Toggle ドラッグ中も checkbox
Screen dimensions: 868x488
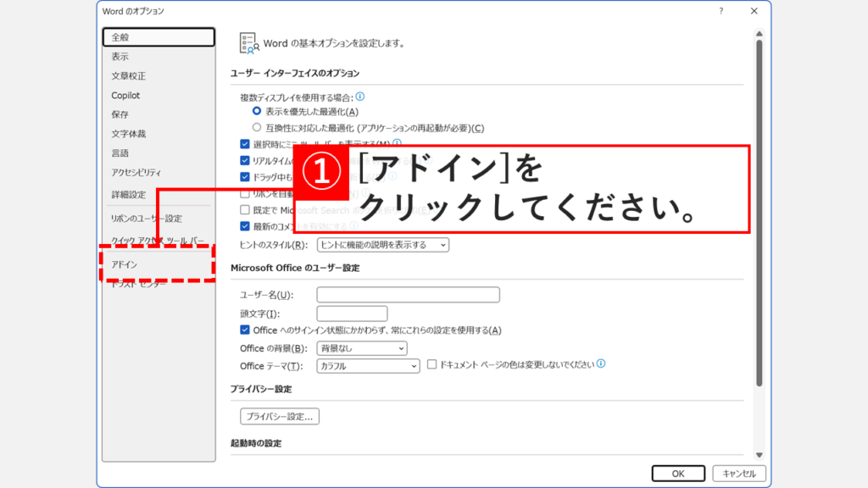pyautogui.click(x=245, y=177)
